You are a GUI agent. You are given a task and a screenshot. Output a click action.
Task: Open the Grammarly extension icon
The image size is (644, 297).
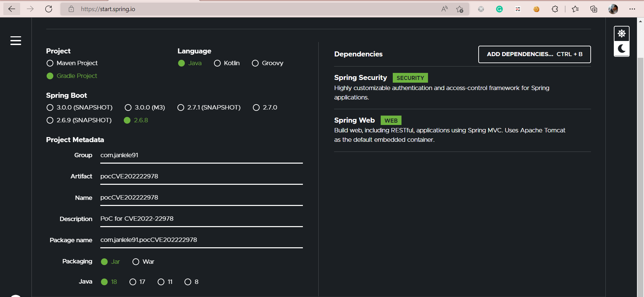tap(499, 9)
